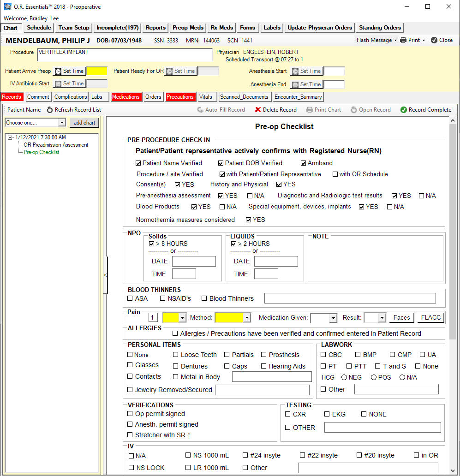Image resolution: width=460 pixels, height=476 pixels.
Task: Click the yellow Patient Arrive Preop time field
Action: click(x=97, y=71)
